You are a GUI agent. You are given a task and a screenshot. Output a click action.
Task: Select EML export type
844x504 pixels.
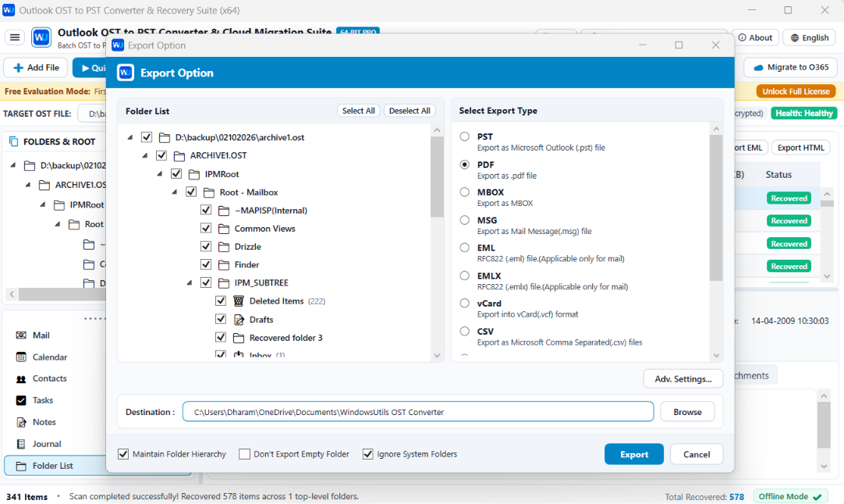(465, 247)
